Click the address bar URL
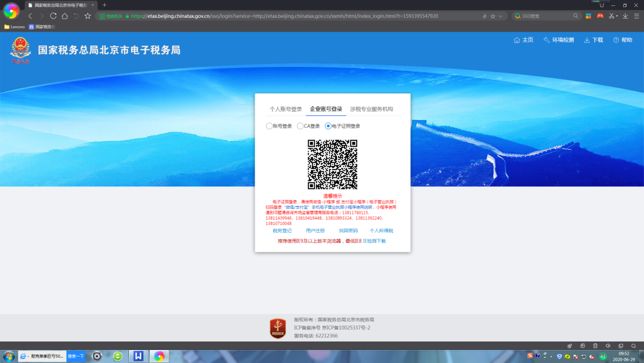The image size is (644, 363). 284,16
